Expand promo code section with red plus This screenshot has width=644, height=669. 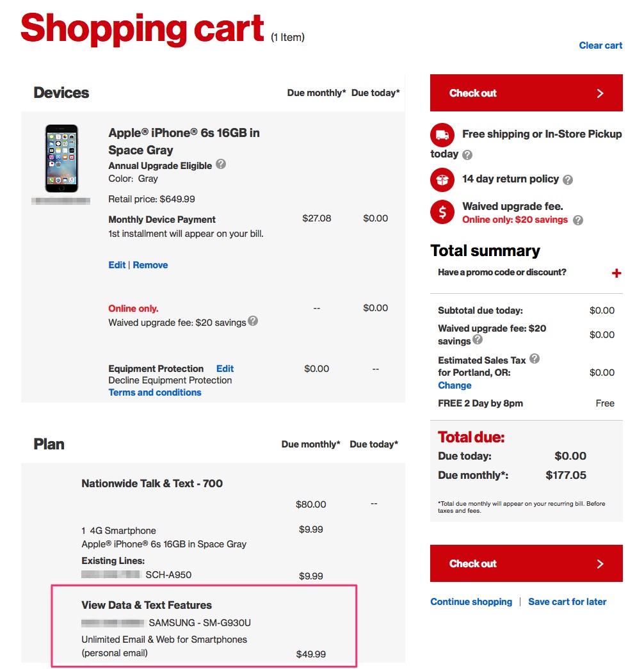click(x=616, y=273)
